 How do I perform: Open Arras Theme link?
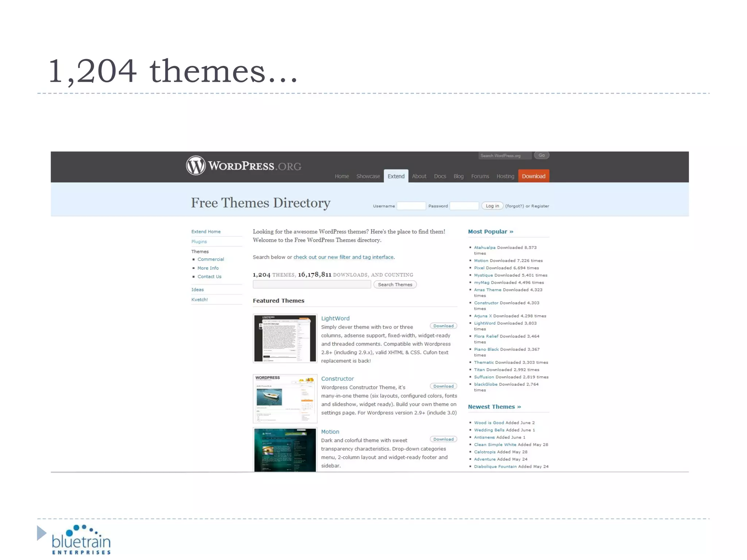point(488,290)
